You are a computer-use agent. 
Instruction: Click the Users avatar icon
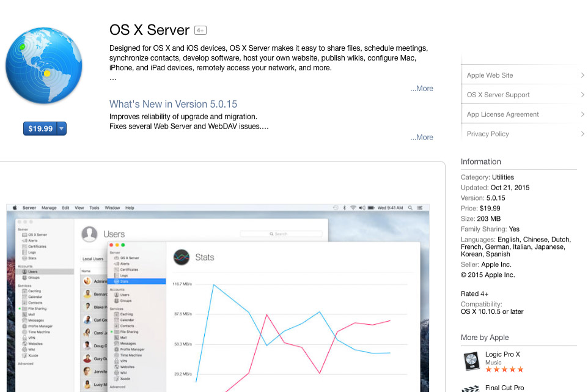tap(89, 234)
